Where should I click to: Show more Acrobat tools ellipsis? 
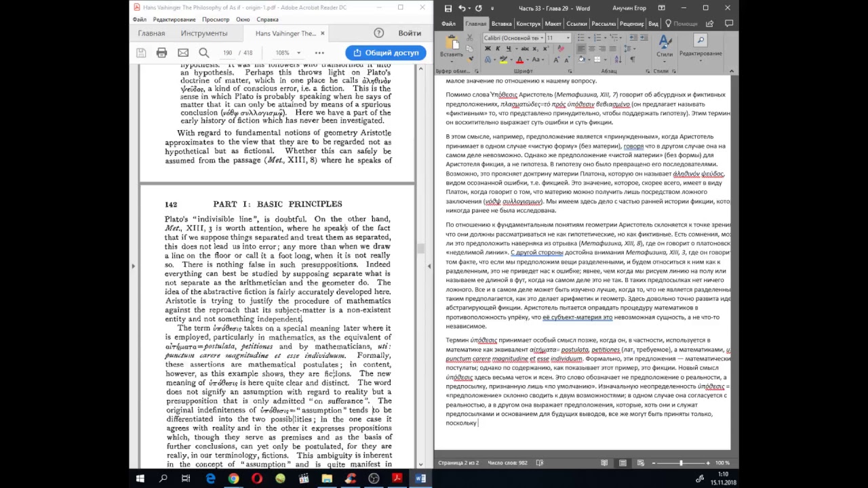(x=319, y=52)
